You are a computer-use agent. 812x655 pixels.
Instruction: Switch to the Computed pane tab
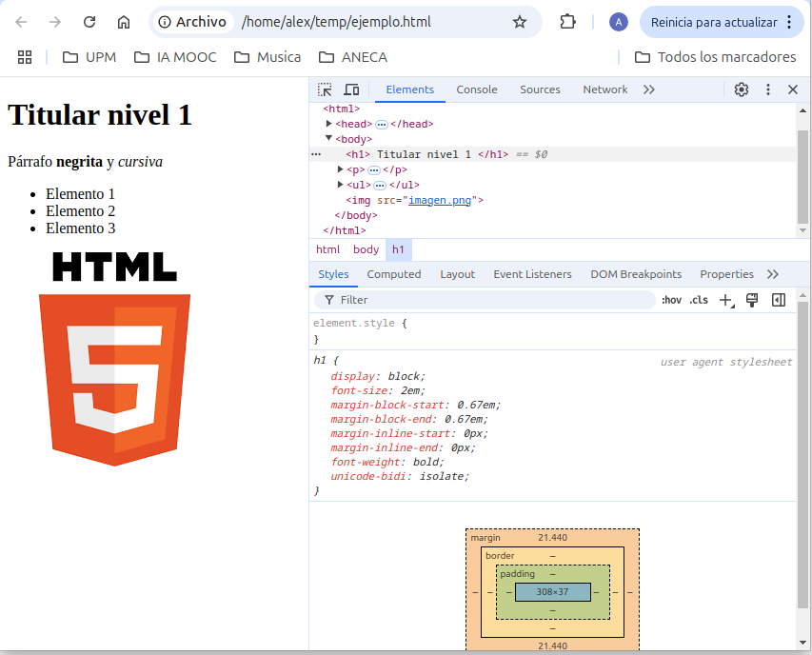[x=393, y=274]
